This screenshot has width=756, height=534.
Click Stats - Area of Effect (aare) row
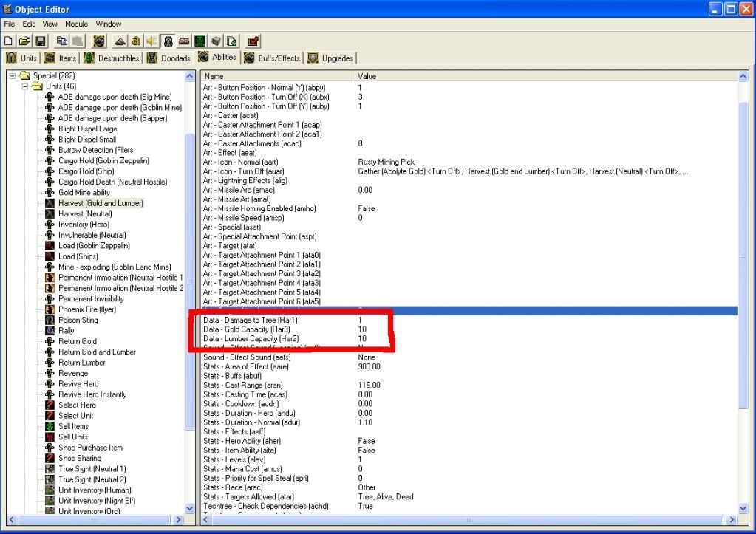point(469,366)
